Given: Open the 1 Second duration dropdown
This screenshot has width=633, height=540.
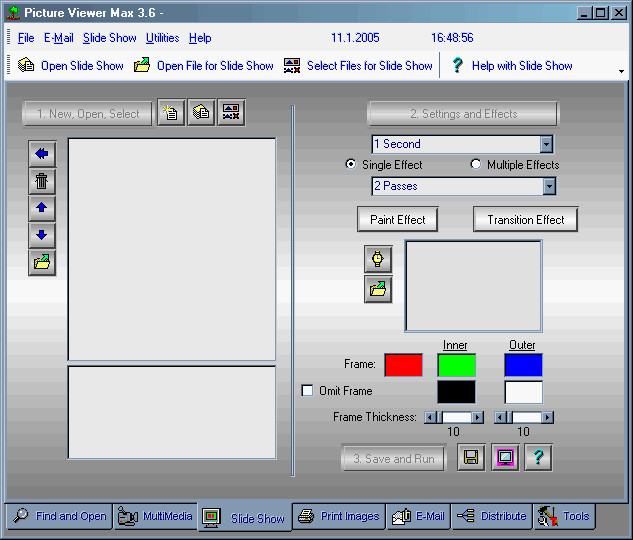Looking at the screenshot, I should [546, 144].
